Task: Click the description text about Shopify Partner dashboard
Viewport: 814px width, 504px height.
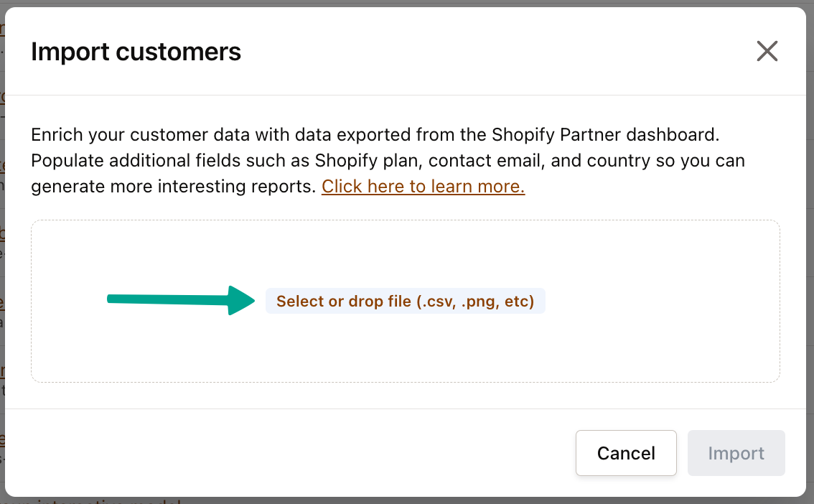Action: point(388,160)
